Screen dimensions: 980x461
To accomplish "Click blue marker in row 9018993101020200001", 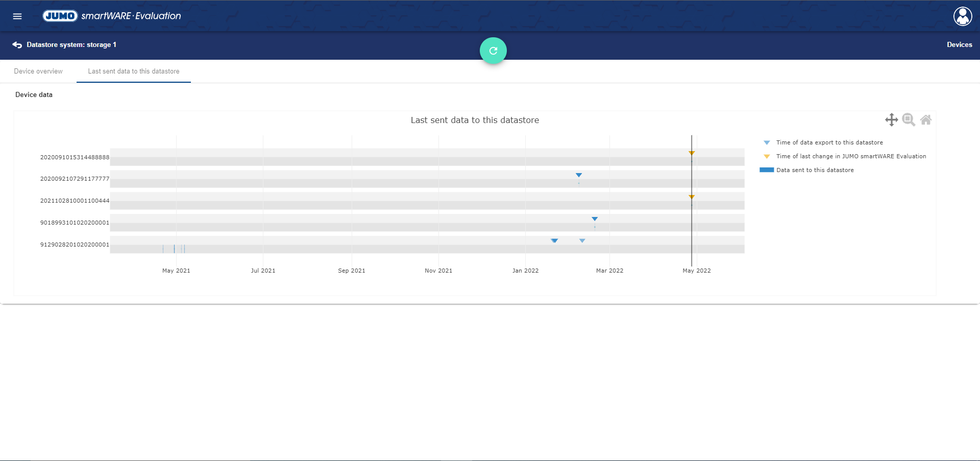I will (x=595, y=219).
